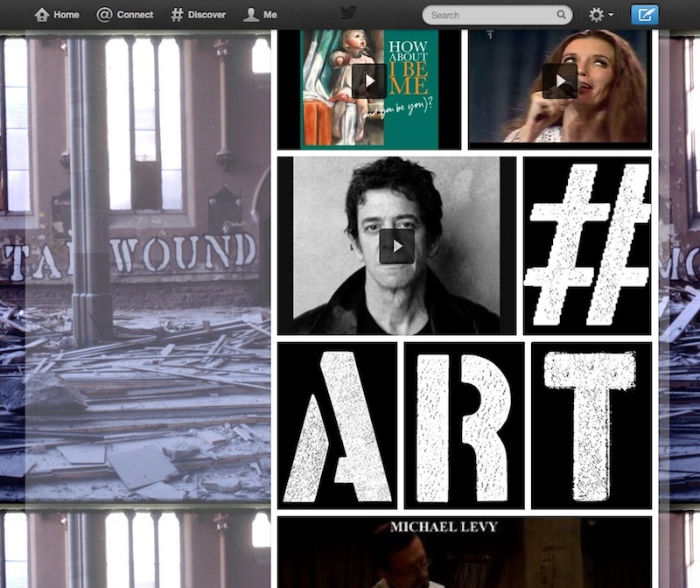Image resolution: width=700 pixels, height=588 pixels.
Task: Click the @ icon beside Connect
Action: coord(104,15)
